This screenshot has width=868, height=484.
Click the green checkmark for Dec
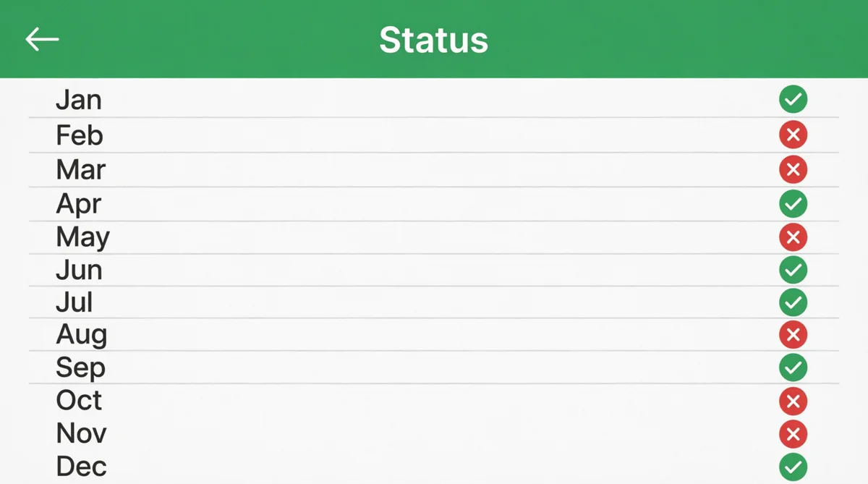tap(793, 466)
